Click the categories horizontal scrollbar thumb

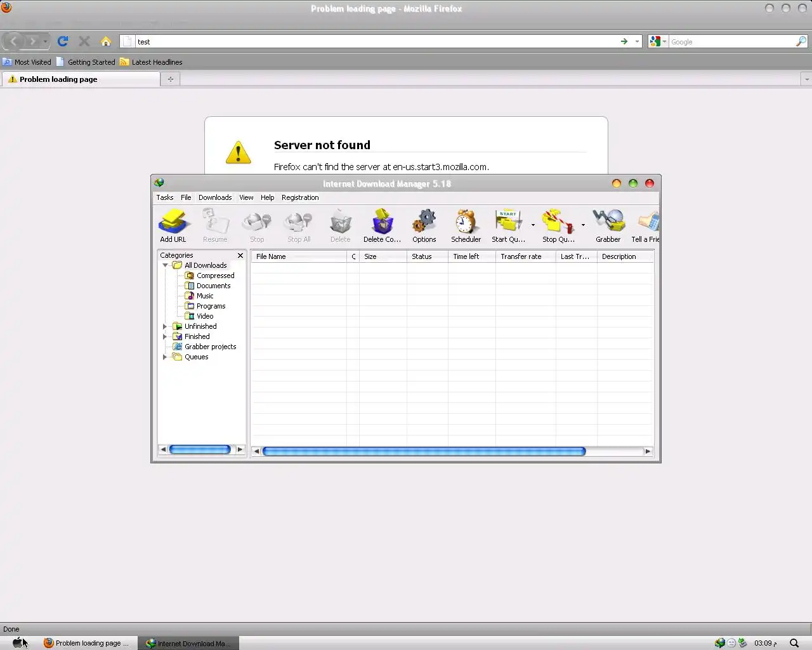tap(200, 449)
